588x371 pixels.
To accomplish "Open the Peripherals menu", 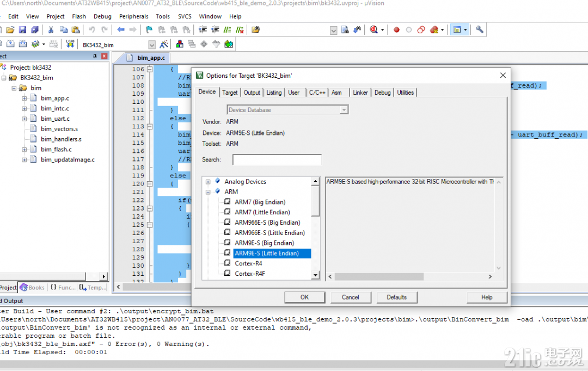I will tap(133, 16).
